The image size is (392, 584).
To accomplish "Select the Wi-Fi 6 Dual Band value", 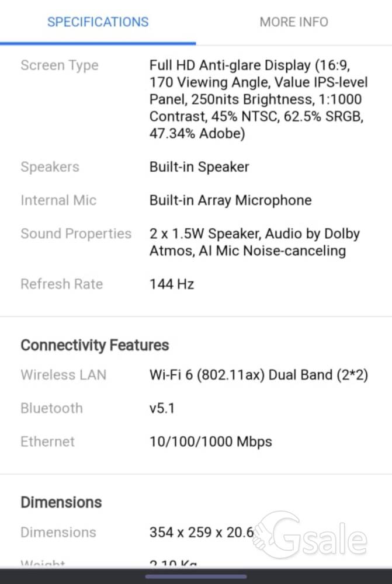I will [259, 375].
